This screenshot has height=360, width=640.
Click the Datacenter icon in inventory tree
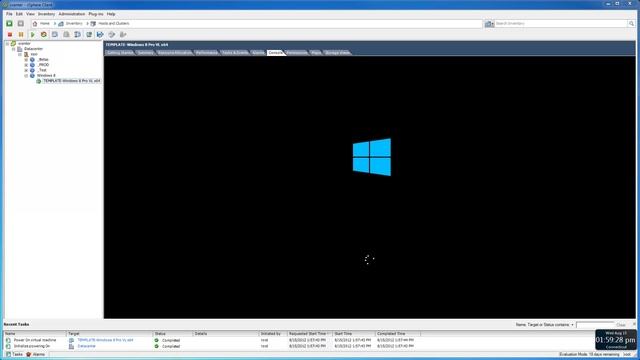point(20,49)
